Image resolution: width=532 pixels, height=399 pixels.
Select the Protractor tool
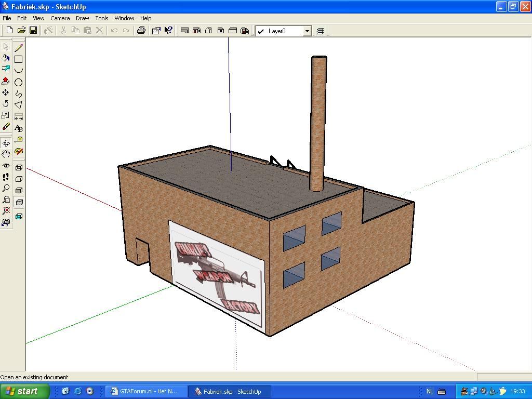point(19,151)
